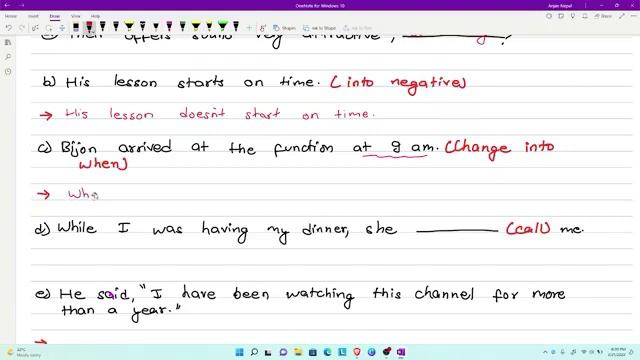Open the more options ellipsis menu

click(x=633, y=16)
